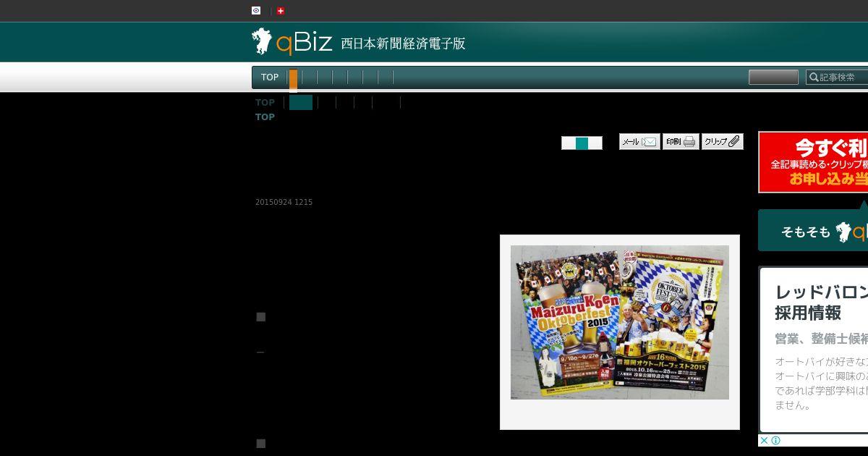Open the second-row TOP breadcrumb link
Screen dimensions: 868x456
[x=265, y=117]
